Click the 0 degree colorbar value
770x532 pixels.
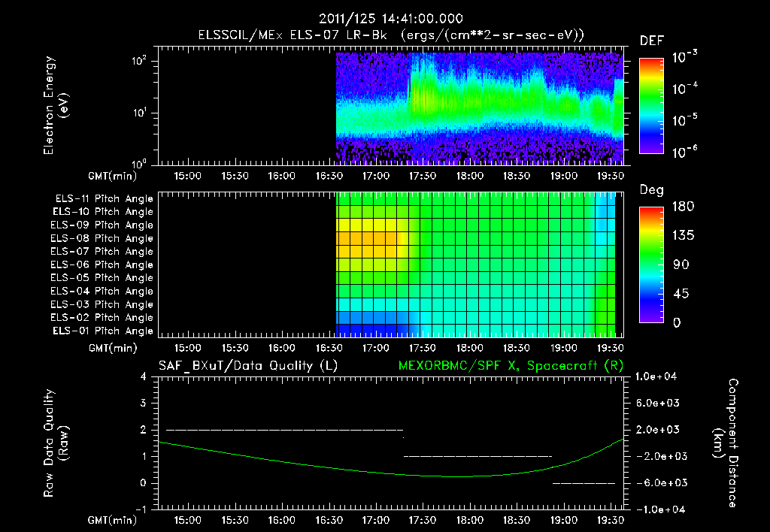678,323
